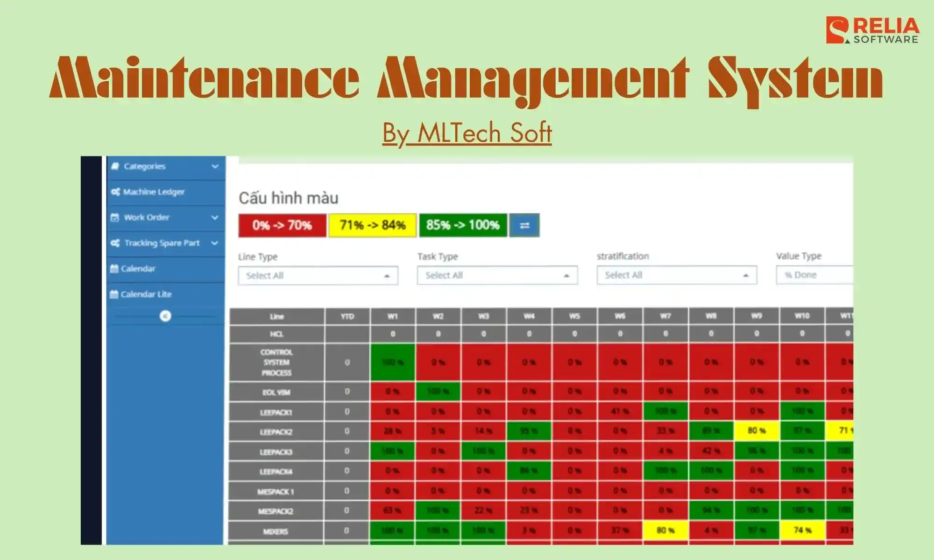Open the Line Type dropdown
Screen dimensions: 934x560
318,276
